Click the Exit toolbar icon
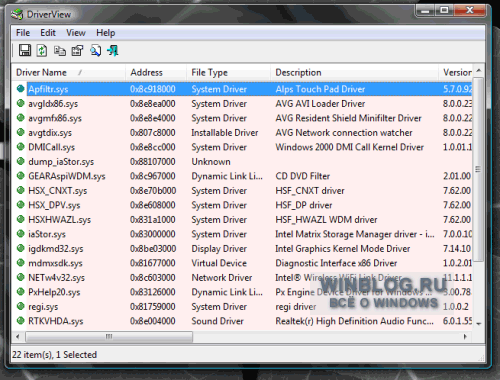Viewport: 500px width, 380px height. (113, 51)
